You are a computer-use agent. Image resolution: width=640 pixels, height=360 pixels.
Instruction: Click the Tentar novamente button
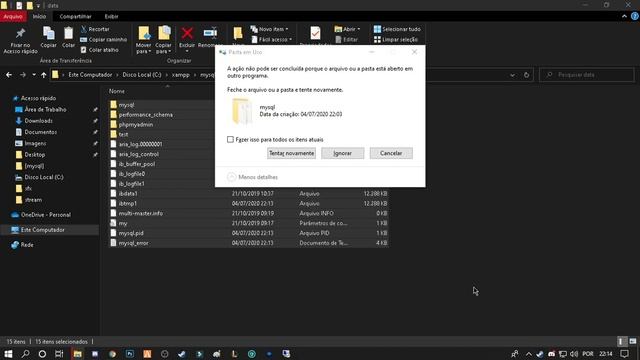pyautogui.click(x=291, y=153)
